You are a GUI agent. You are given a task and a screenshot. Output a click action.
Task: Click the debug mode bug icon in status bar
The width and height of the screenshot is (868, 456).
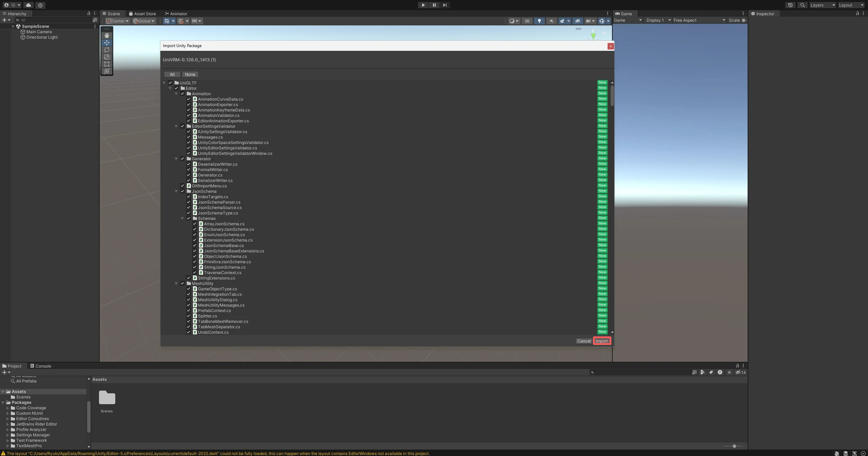[837, 453]
